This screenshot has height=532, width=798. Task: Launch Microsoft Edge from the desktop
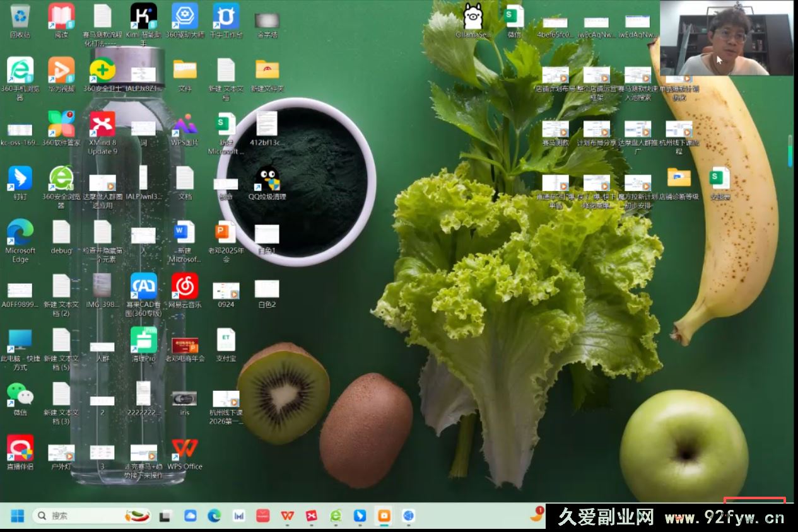(20, 233)
